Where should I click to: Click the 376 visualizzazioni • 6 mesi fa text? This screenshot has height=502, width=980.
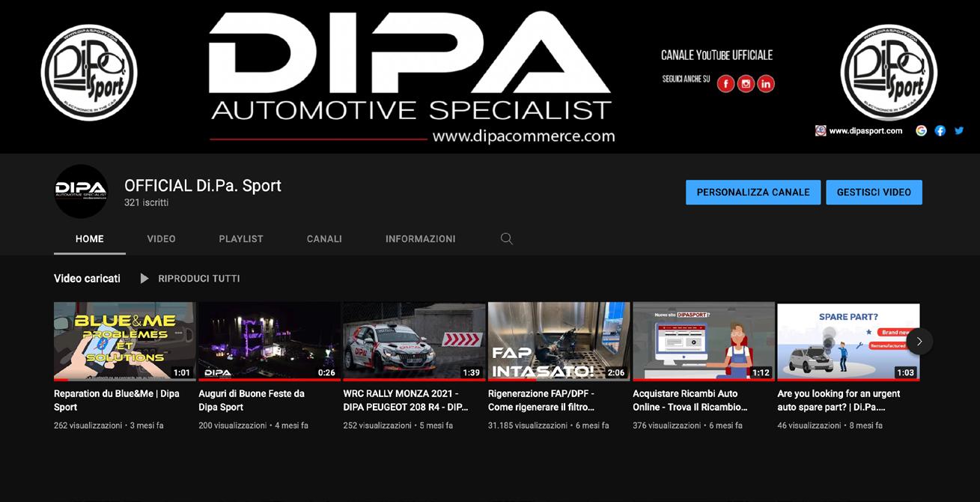[688, 426]
